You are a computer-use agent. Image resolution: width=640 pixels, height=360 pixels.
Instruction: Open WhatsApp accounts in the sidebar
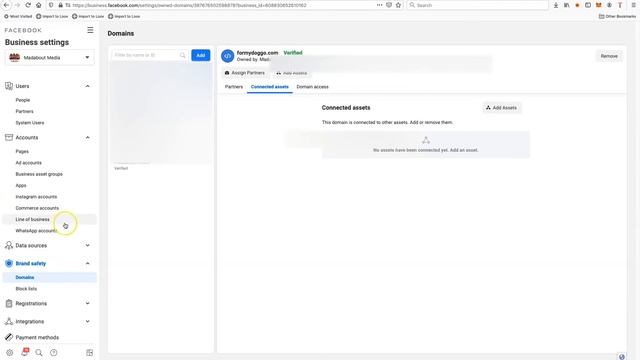click(36, 231)
